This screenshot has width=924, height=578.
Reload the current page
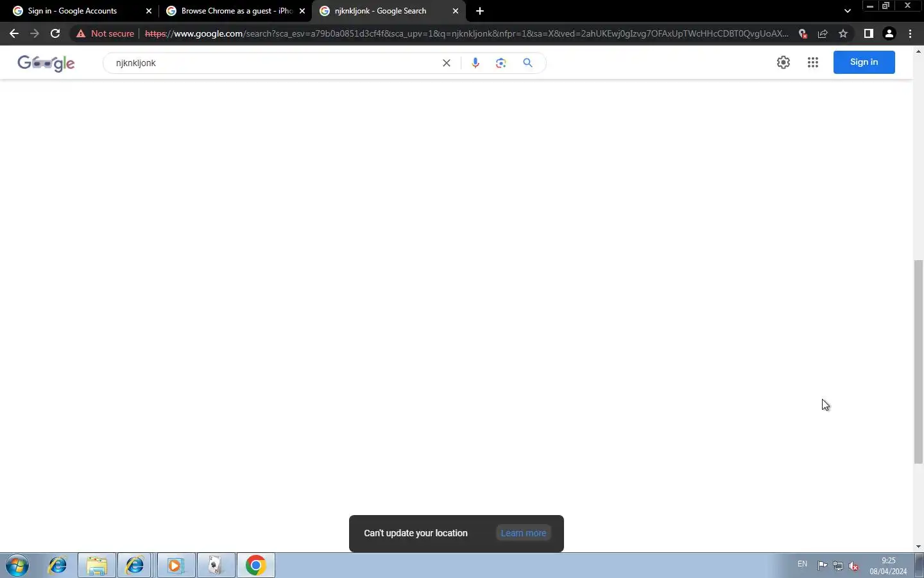pyautogui.click(x=55, y=33)
